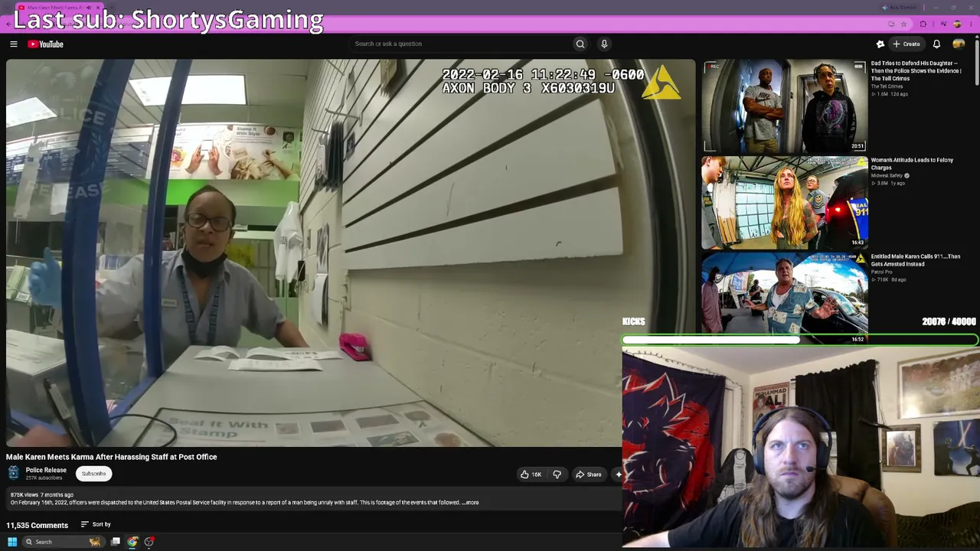The width and height of the screenshot is (980, 551).
Task: Like the video with thumbs up
Action: tap(531, 474)
